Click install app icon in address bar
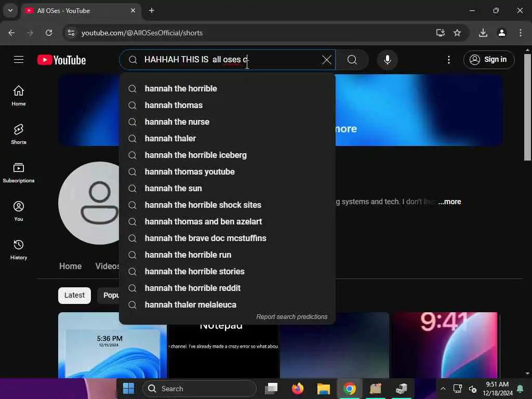This screenshot has height=399, width=532. click(441, 33)
